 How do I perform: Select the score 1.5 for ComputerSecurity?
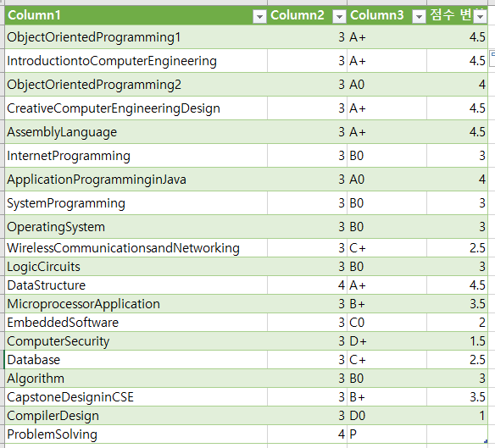click(457, 341)
